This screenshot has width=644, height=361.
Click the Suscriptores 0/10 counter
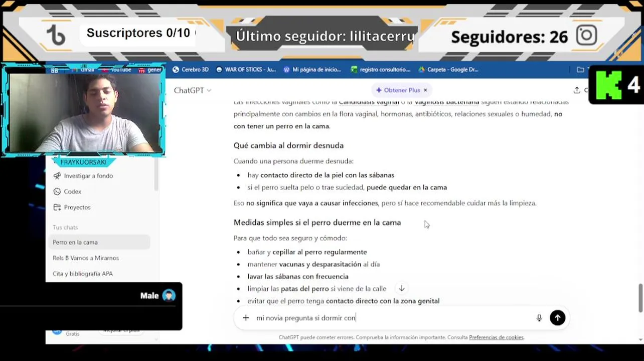click(138, 33)
